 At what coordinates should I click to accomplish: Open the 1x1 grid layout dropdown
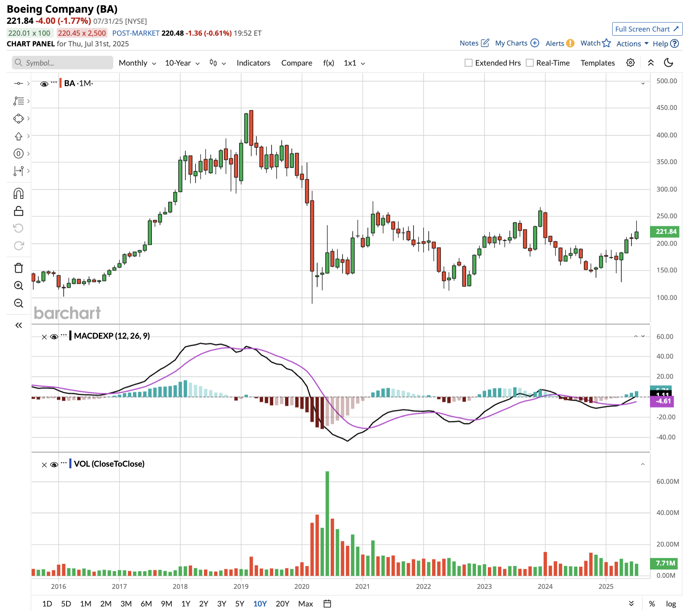(355, 63)
